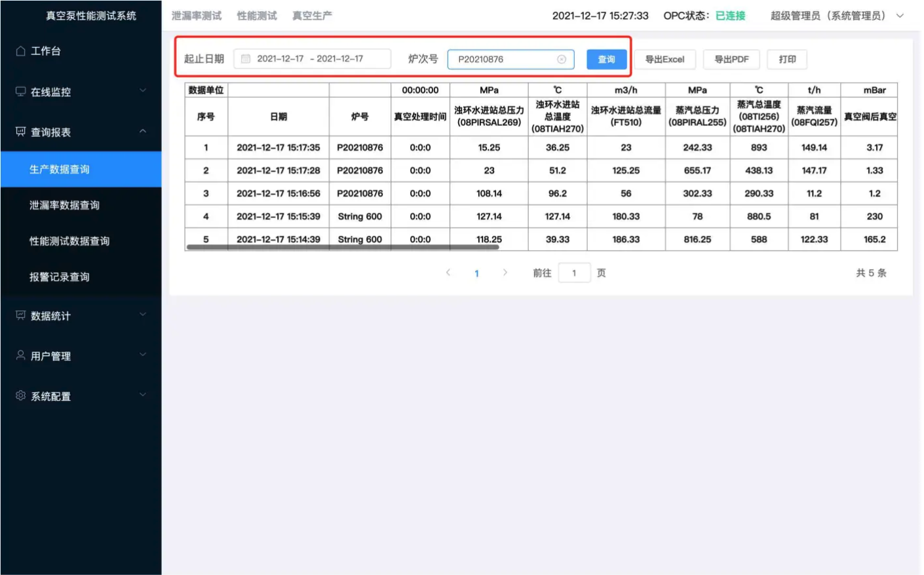Screen dimensions: 924x575
Task: Select 生产数据查询 in the sidebar
Action: (x=81, y=169)
